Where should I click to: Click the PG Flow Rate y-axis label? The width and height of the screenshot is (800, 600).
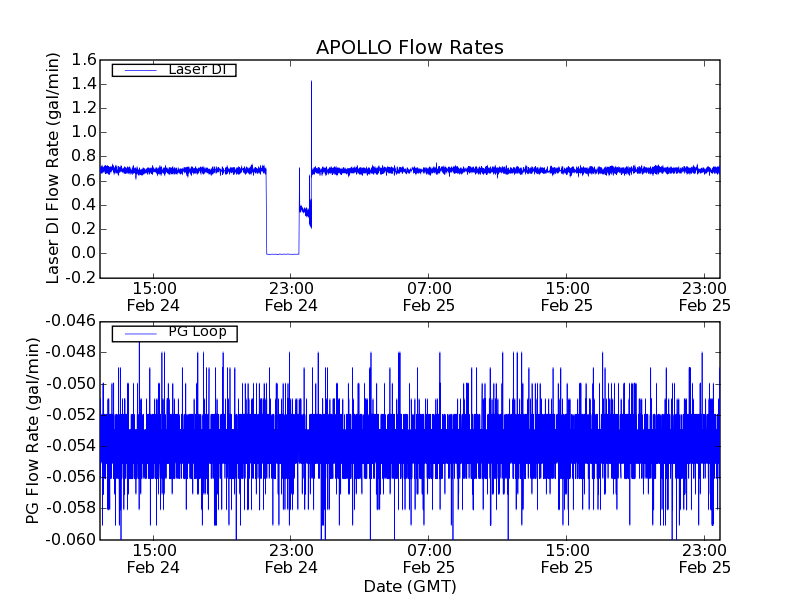[33, 430]
